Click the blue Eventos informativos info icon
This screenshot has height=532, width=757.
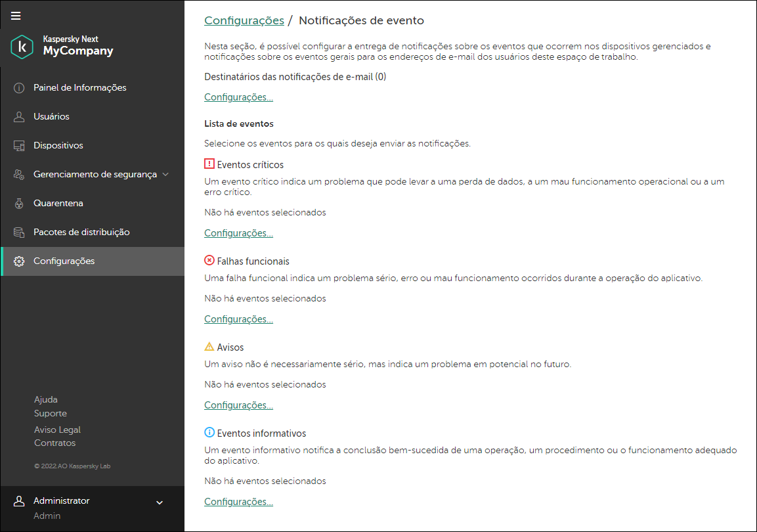tap(209, 432)
